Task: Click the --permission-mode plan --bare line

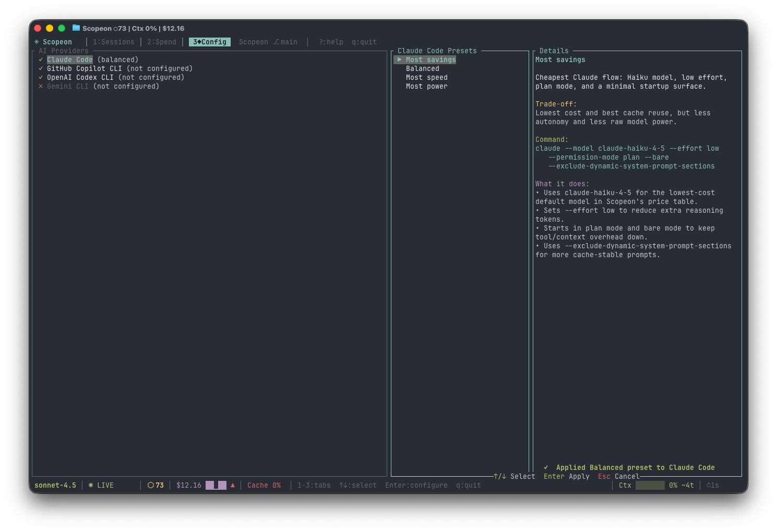Action: (x=608, y=157)
